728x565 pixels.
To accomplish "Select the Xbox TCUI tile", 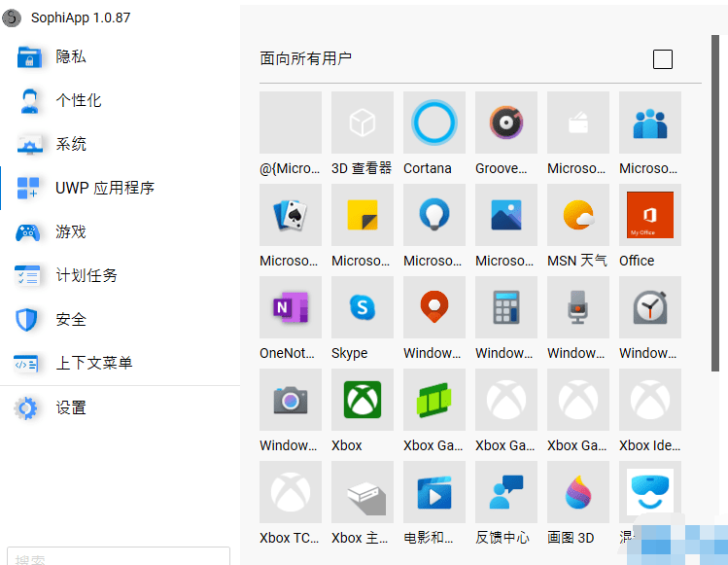I will coord(291,492).
